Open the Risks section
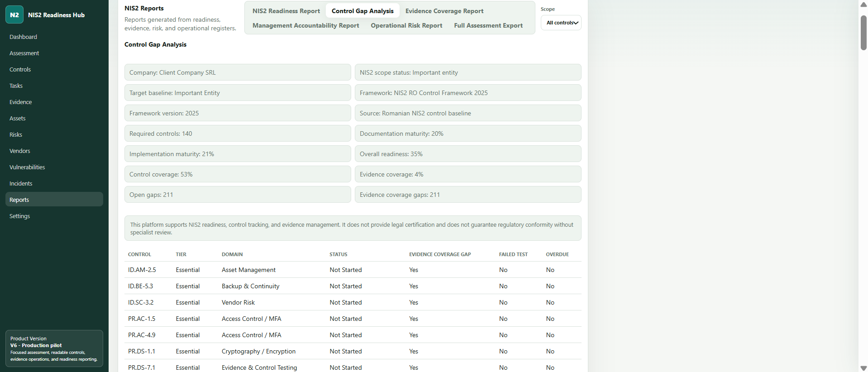 tap(54, 134)
